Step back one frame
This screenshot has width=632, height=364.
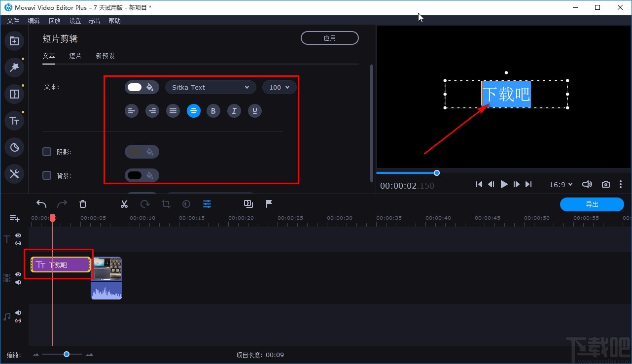[x=491, y=184]
